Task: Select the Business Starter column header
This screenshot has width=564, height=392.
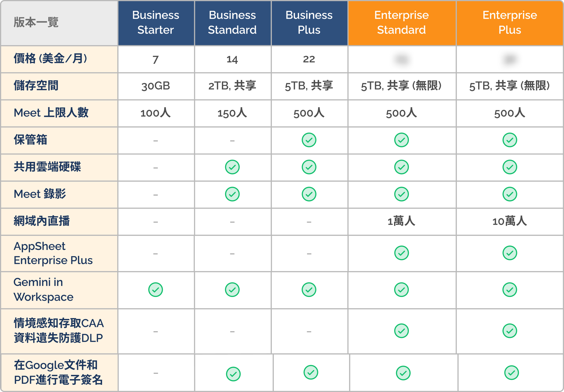Action: click(x=156, y=23)
